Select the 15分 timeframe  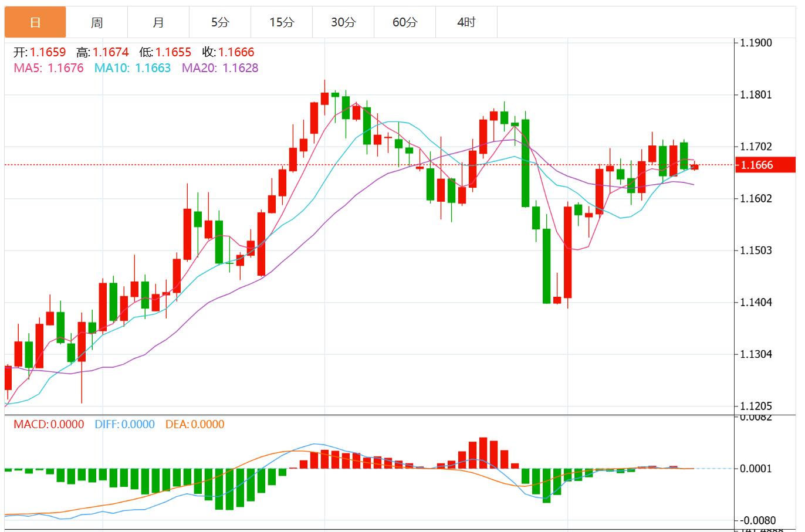click(x=282, y=22)
